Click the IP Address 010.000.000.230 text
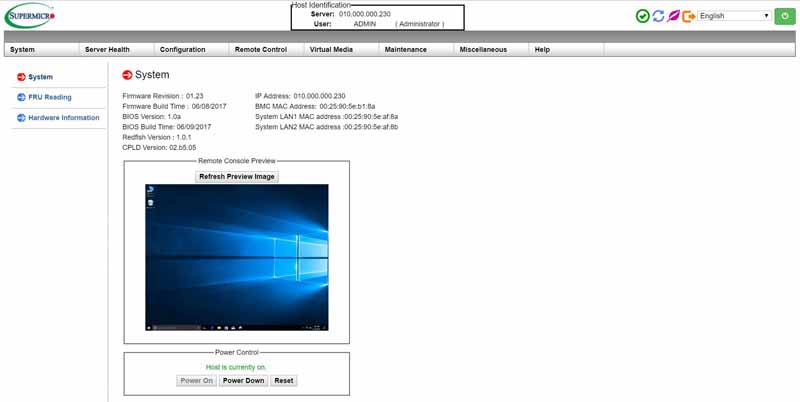 click(x=300, y=96)
